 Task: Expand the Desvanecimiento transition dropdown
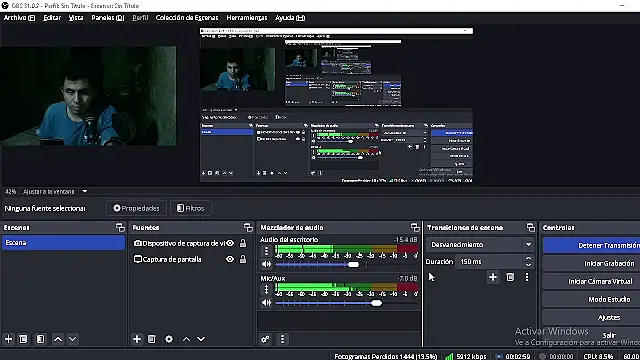coord(529,244)
